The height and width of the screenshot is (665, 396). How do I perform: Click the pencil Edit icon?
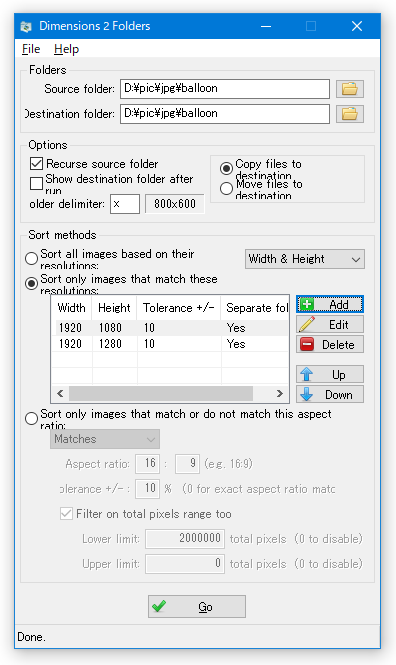307,324
